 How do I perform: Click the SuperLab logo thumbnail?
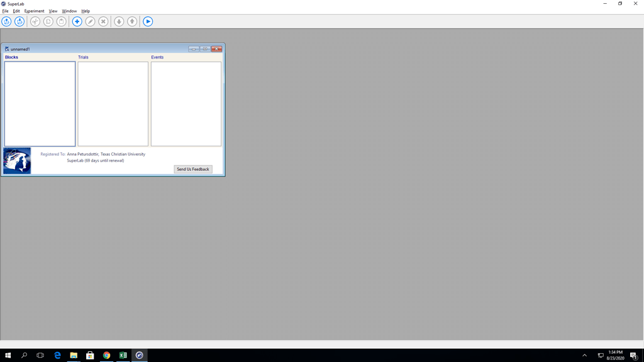coord(16,160)
